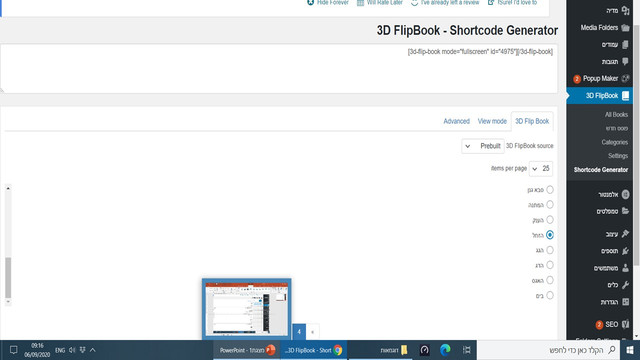Screen dimensions: 640x360
Task: Switch to the 3D Flip Book tab
Action: point(532,121)
